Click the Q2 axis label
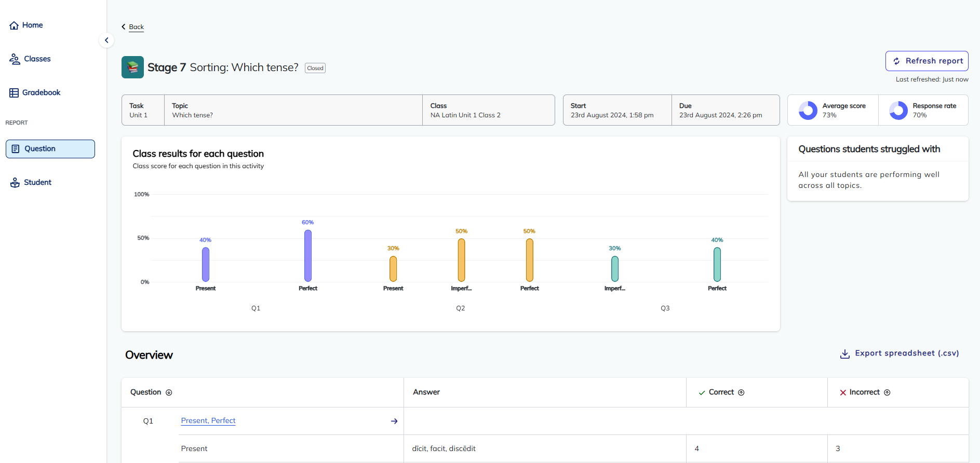This screenshot has height=463, width=980. point(461,308)
